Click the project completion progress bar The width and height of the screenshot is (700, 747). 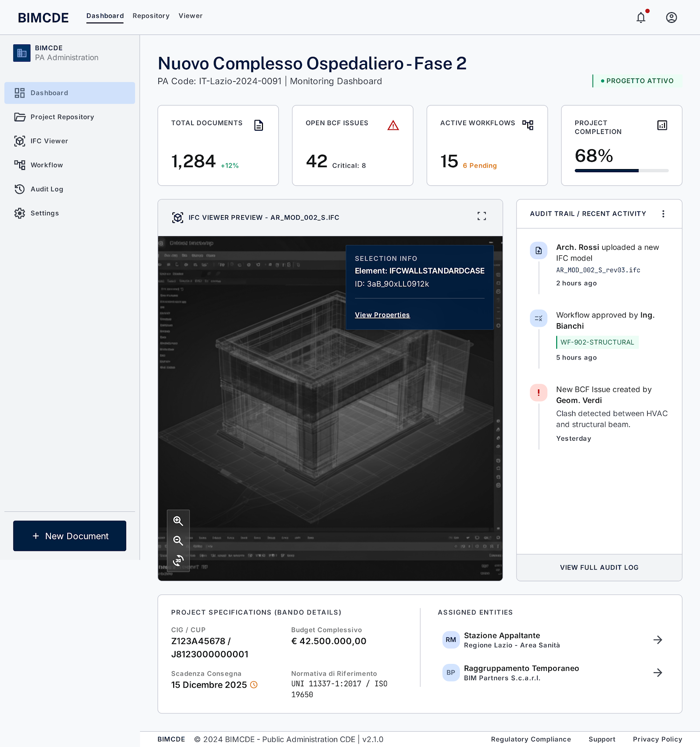(x=622, y=171)
